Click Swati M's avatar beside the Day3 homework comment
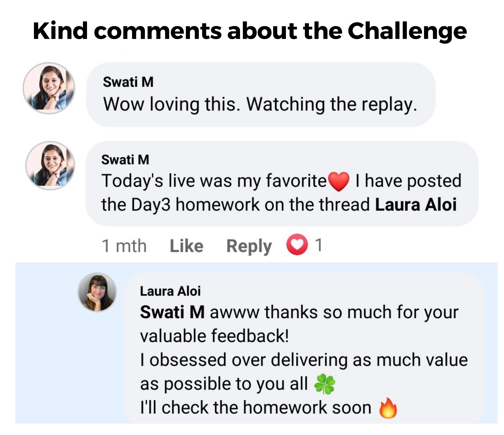The image size is (504, 435). tap(50, 166)
